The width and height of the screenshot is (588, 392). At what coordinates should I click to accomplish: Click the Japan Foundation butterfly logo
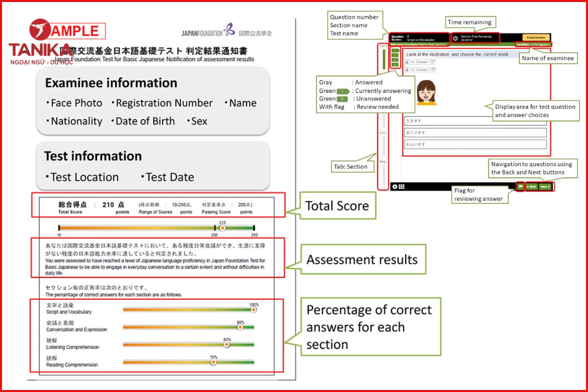(x=229, y=30)
